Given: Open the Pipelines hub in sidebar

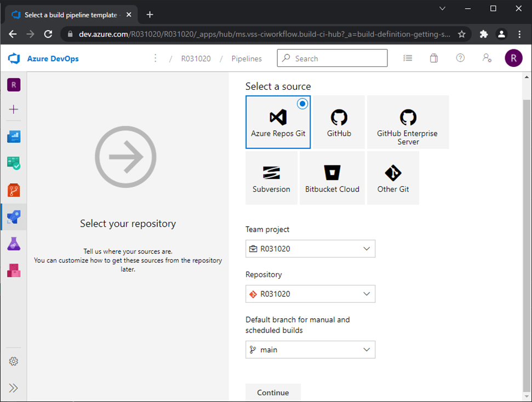Looking at the screenshot, I should tap(14, 217).
